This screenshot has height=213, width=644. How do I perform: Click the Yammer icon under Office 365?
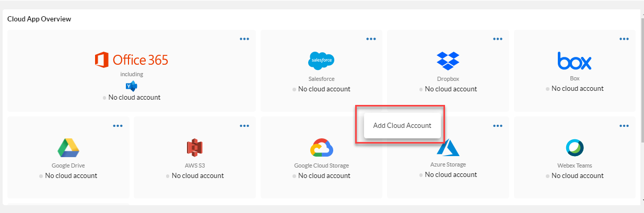(131, 86)
